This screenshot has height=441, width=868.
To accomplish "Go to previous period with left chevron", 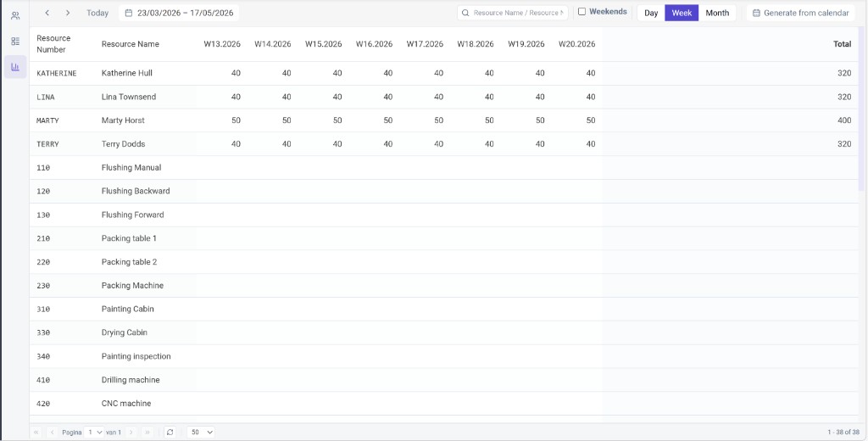I will 47,13.
